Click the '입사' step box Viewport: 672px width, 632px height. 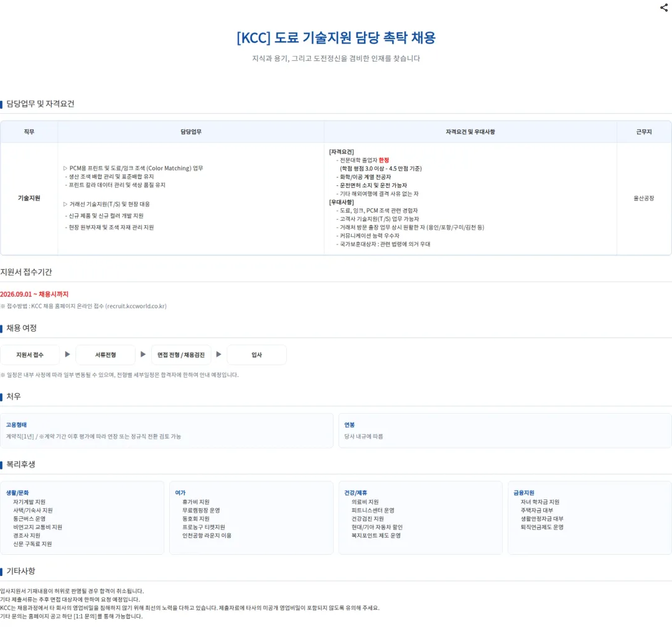click(x=257, y=355)
